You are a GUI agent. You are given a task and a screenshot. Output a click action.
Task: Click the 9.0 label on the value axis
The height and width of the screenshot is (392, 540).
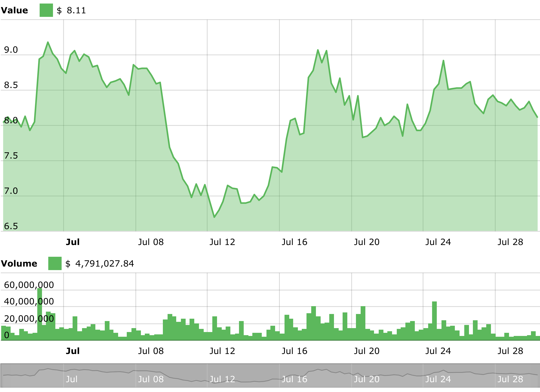coord(11,50)
